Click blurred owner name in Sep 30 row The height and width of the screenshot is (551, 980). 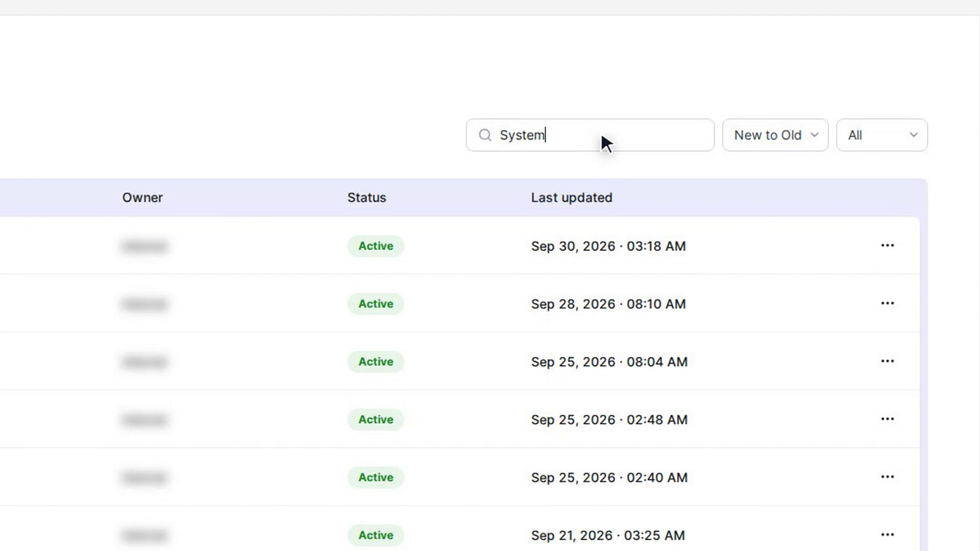tap(144, 246)
